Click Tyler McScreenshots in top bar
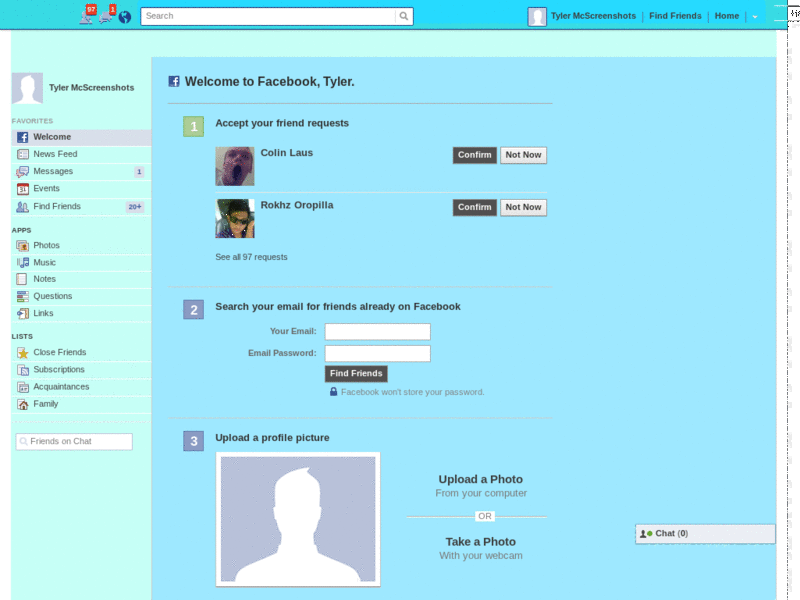800x600 pixels. point(593,16)
